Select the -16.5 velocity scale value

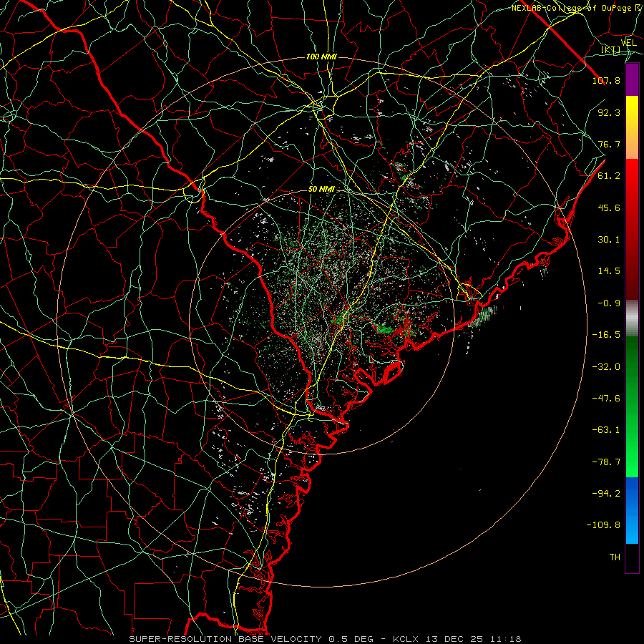click(606, 335)
